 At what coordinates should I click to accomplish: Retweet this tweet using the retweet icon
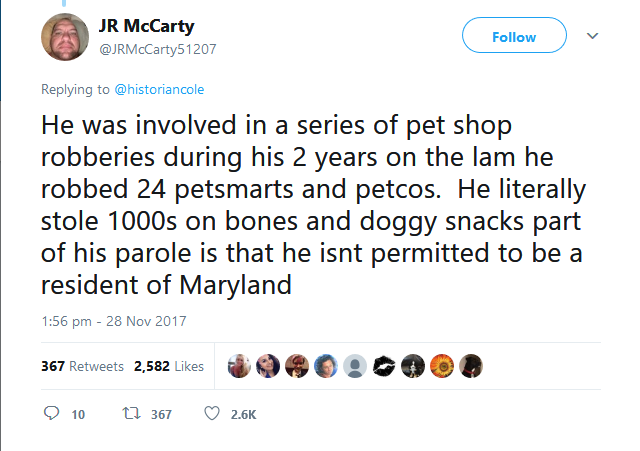[x=130, y=414]
